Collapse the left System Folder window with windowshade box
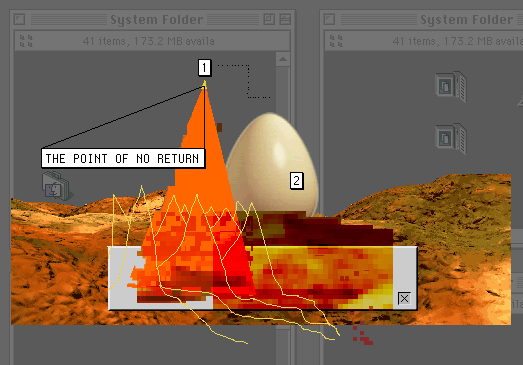Screen dimensions: 523x365 285,19
